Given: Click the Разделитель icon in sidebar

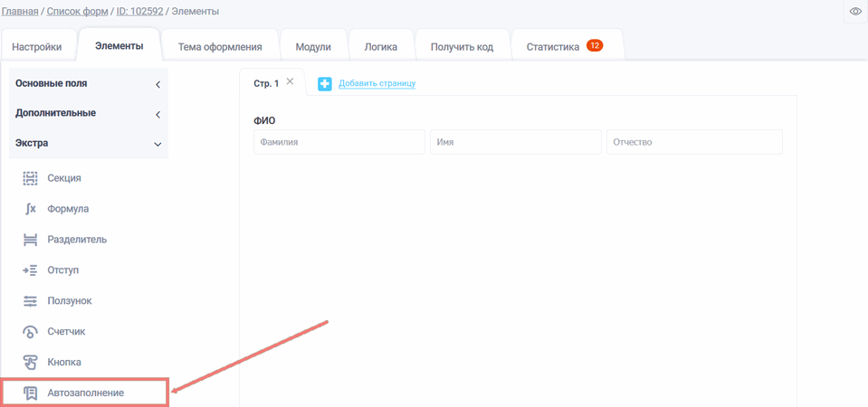Looking at the screenshot, I should point(30,240).
